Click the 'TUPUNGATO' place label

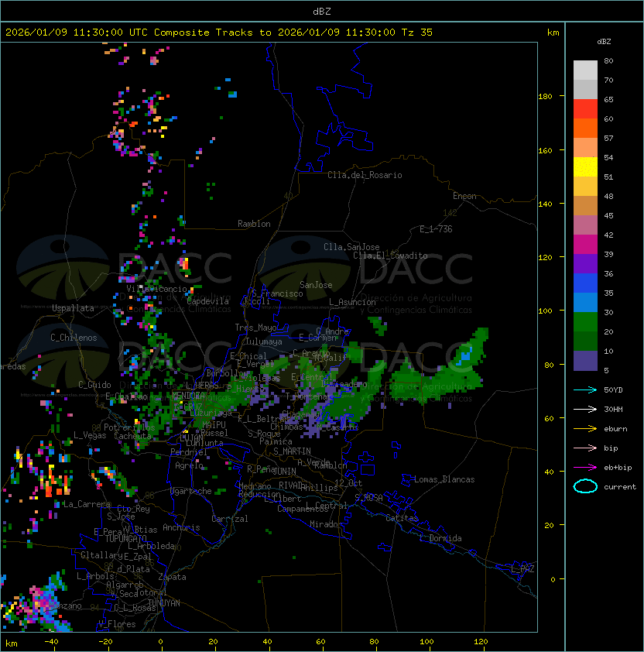pyautogui.click(x=126, y=538)
